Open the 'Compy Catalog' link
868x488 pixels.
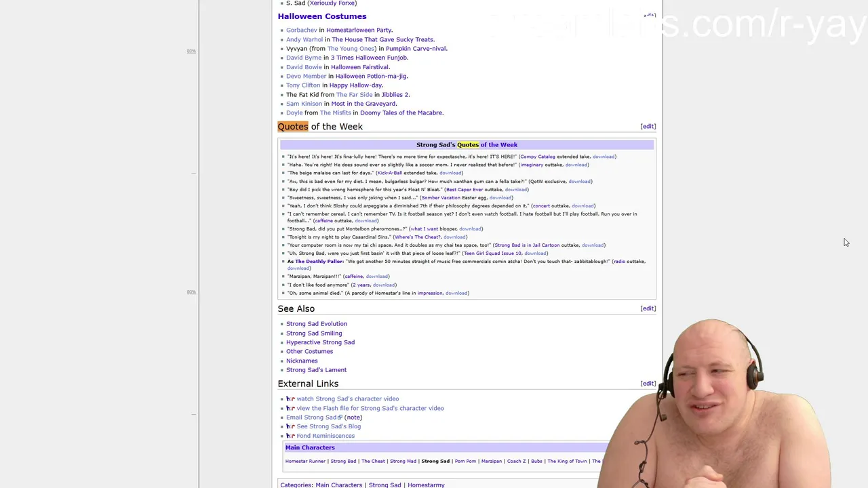538,157
